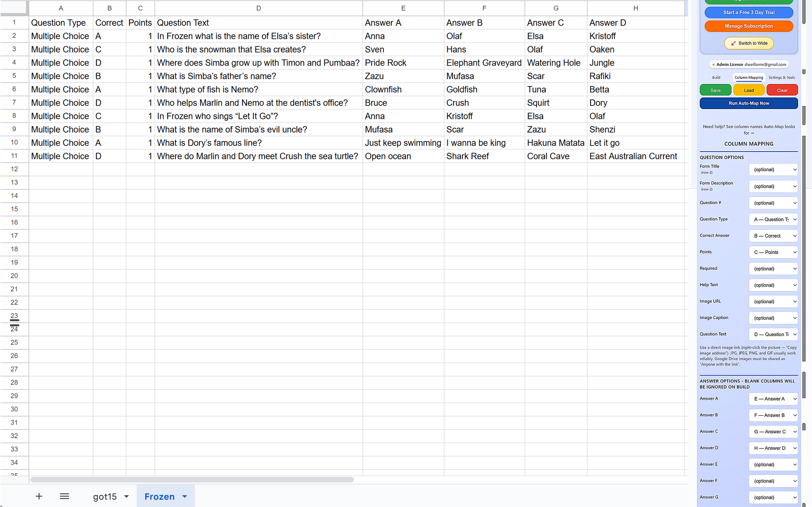Open the Image Caption optional dropdown
The image size is (812, 507).
coord(773,318)
